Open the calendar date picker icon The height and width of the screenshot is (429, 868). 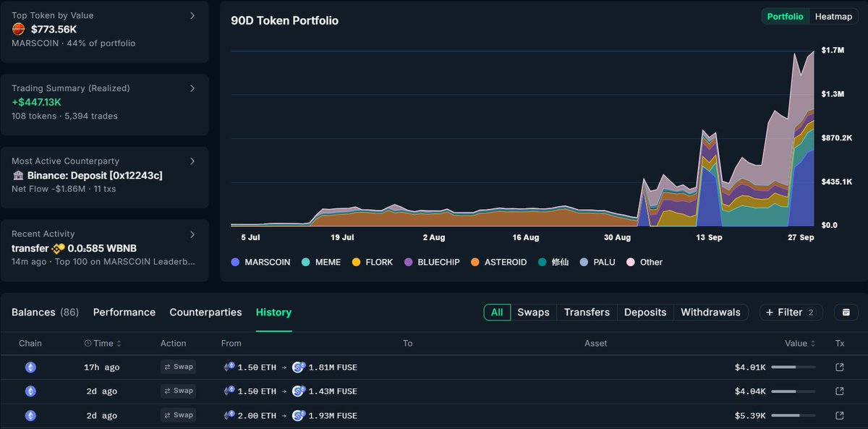846,313
